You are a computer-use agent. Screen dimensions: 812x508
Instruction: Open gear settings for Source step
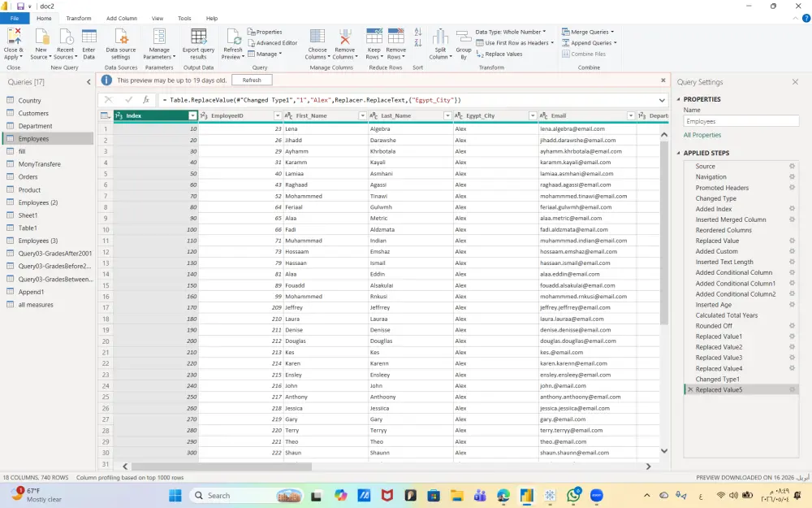coord(792,167)
